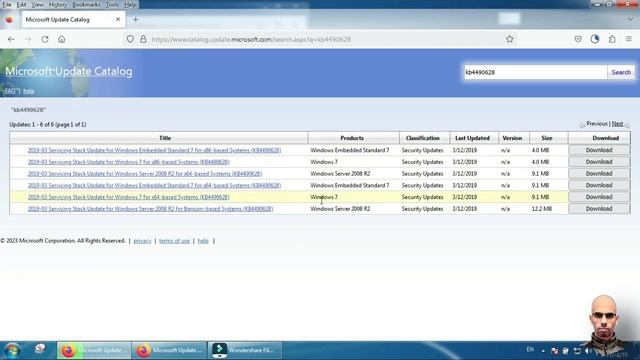The width and height of the screenshot is (640, 360).
Task: Show site security padlock info
Action: coord(143,39)
